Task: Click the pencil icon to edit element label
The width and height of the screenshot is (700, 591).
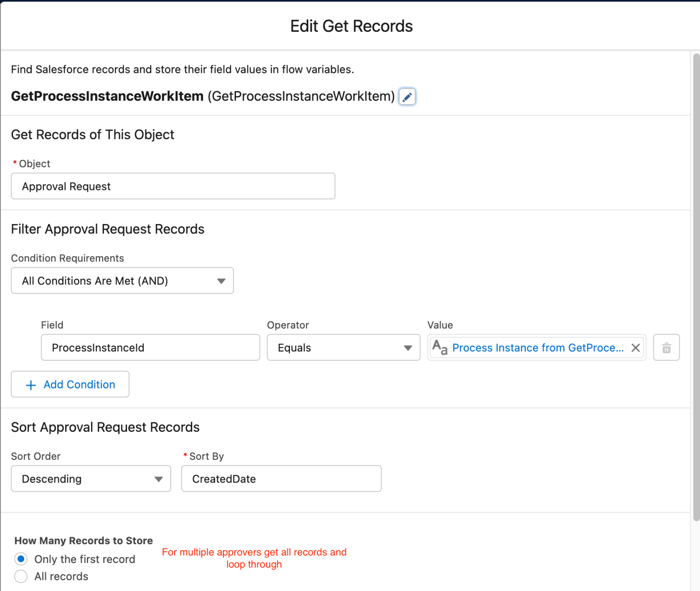Action: [x=407, y=97]
